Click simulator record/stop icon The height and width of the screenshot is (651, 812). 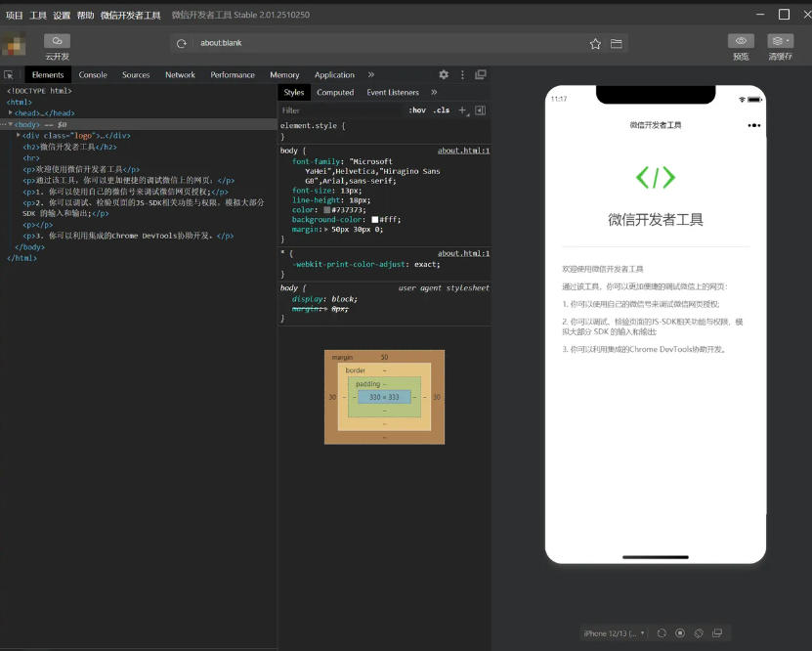coord(680,632)
